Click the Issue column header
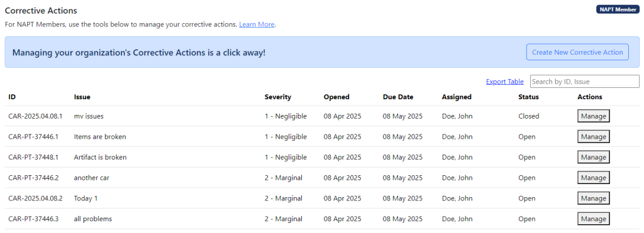This screenshot has height=233, width=644. pyautogui.click(x=82, y=97)
